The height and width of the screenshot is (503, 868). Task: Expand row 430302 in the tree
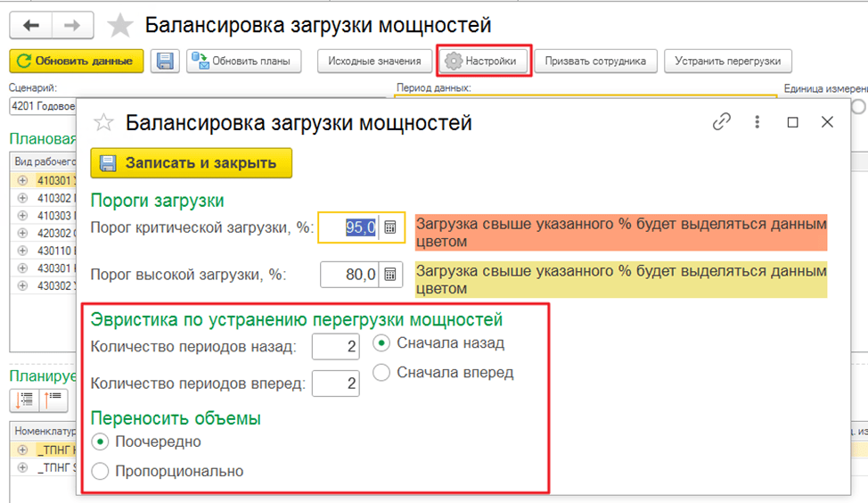tap(22, 286)
